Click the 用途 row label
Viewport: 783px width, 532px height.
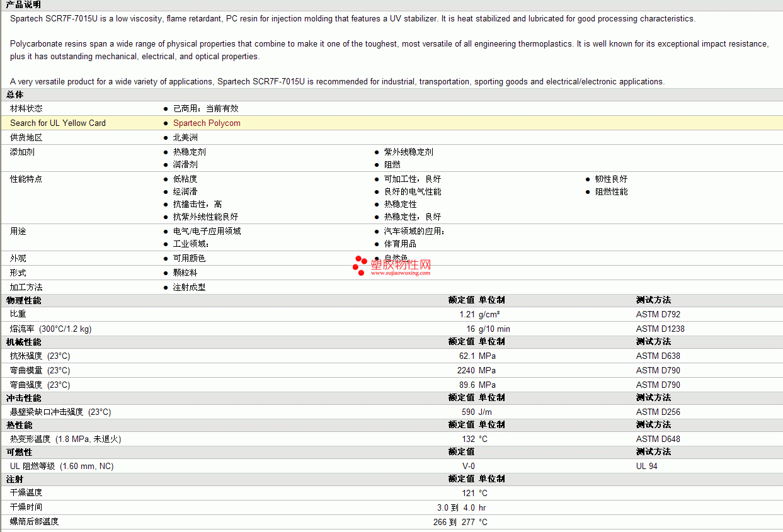click(18, 232)
